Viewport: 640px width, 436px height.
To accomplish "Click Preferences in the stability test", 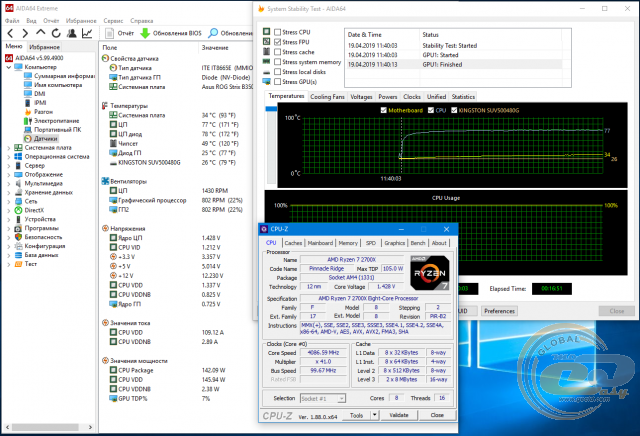I will pos(499,311).
